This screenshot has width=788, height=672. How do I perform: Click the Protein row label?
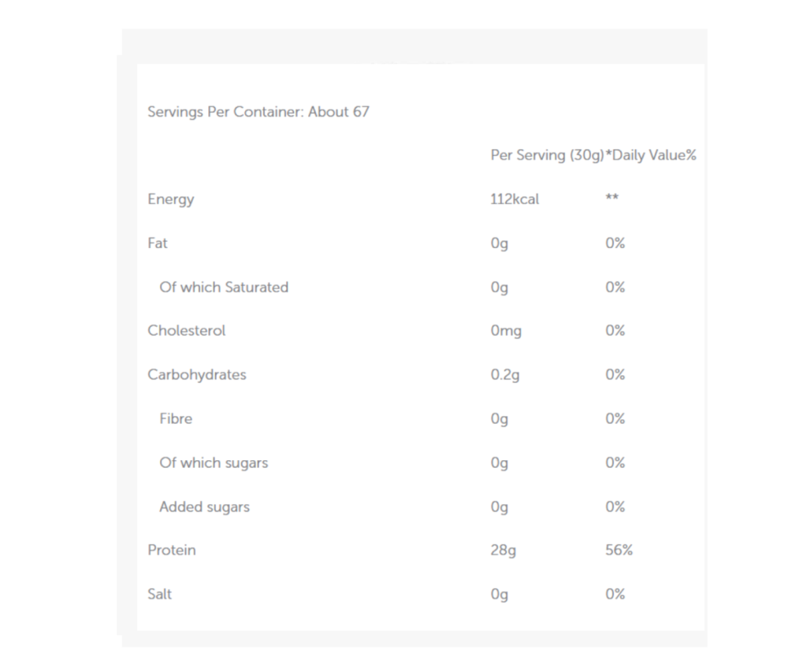[x=171, y=550]
